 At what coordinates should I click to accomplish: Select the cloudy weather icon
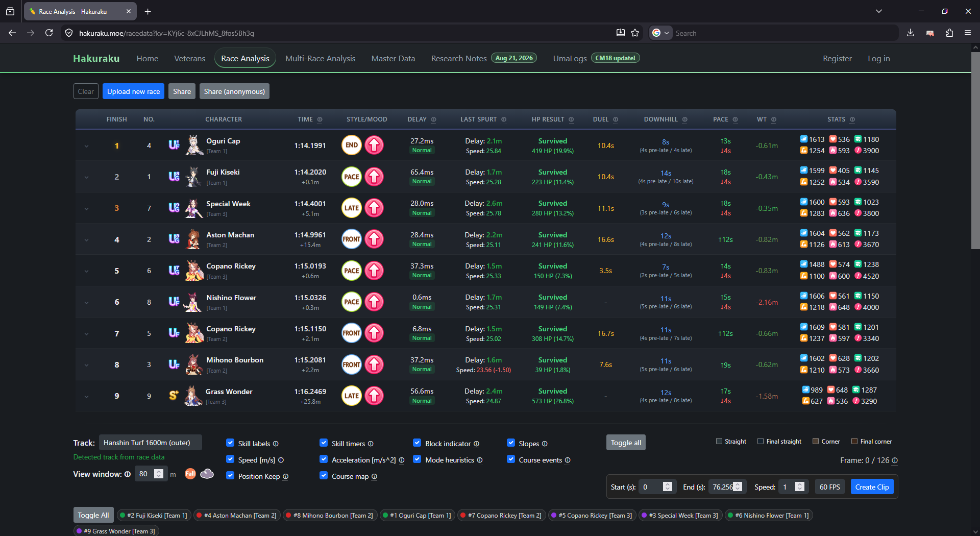point(207,474)
